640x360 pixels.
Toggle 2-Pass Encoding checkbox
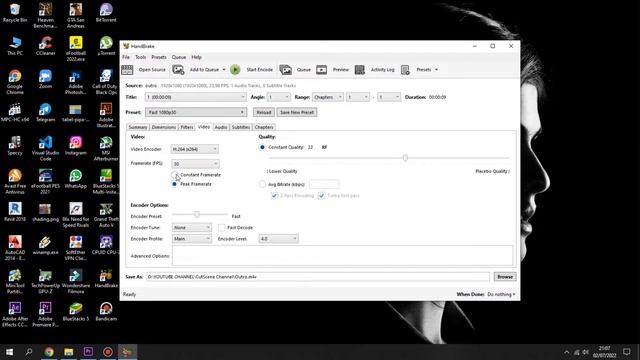pos(274,196)
